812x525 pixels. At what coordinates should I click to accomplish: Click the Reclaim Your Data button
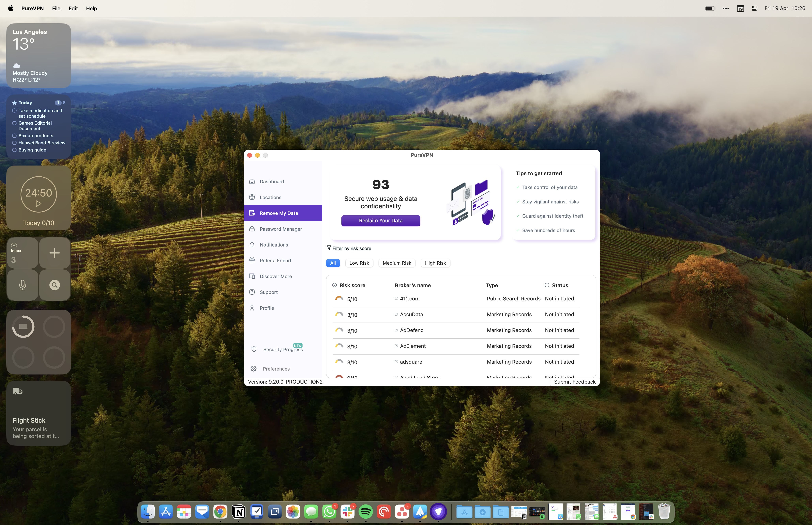click(x=381, y=221)
